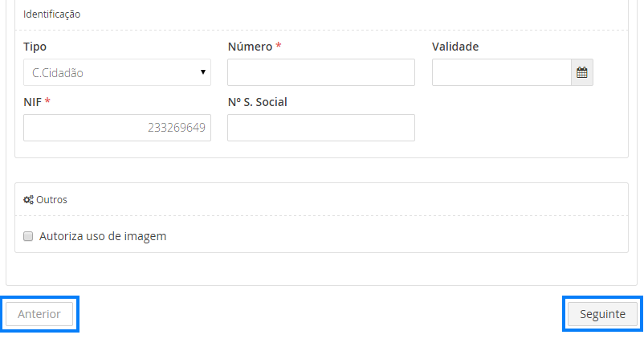Select the NIF field containing 233269649

coord(117,128)
